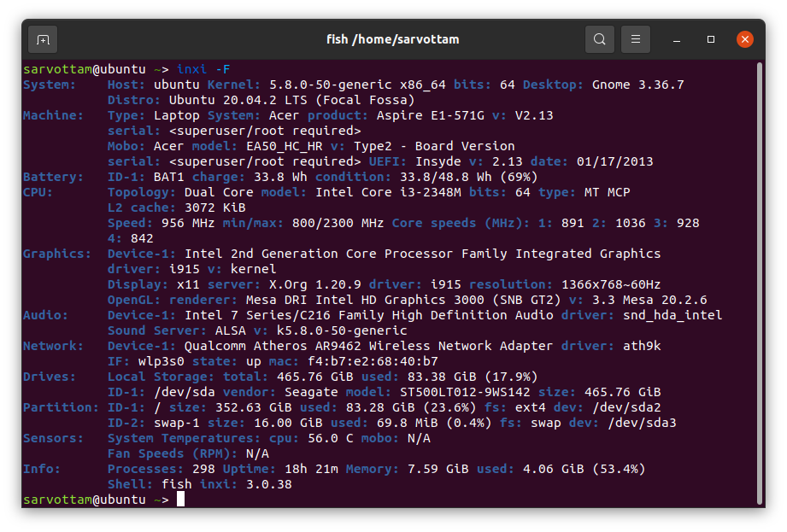Viewport: 787px width, 532px height.
Task: Click the 'Partition:' section label
Action: (x=61, y=407)
